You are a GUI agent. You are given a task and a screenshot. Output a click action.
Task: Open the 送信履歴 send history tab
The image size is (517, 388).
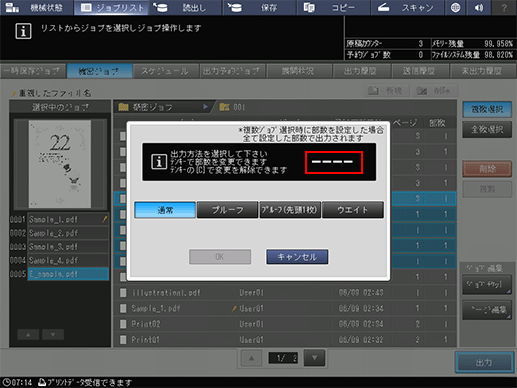(420, 71)
